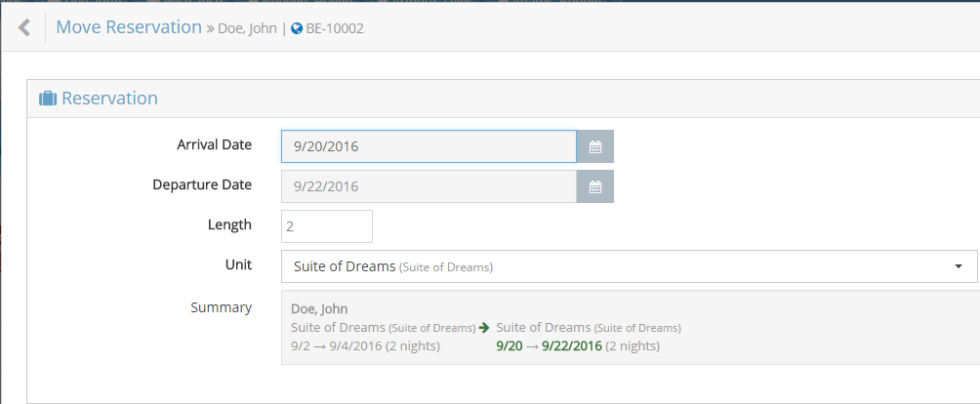Expand the Unit dropdown

click(959, 266)
